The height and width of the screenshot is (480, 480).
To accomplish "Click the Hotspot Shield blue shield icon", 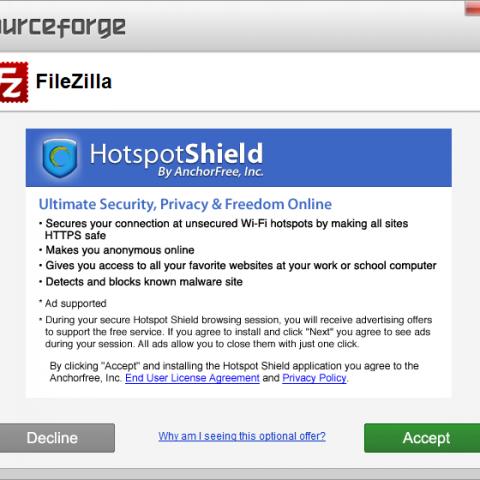I will point(60,157).
